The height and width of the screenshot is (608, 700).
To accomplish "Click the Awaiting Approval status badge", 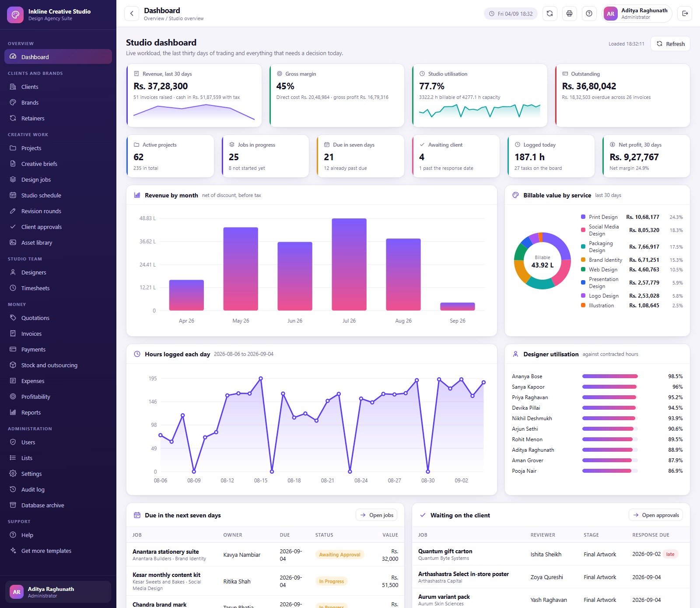I will coord(340,555).
